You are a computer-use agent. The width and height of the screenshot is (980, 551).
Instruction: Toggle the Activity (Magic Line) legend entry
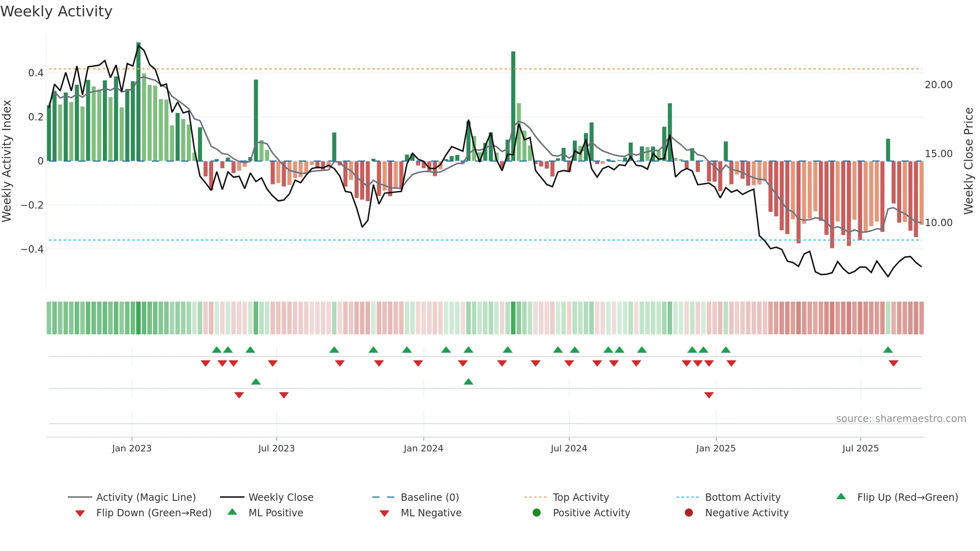click(x=132, y=497)
